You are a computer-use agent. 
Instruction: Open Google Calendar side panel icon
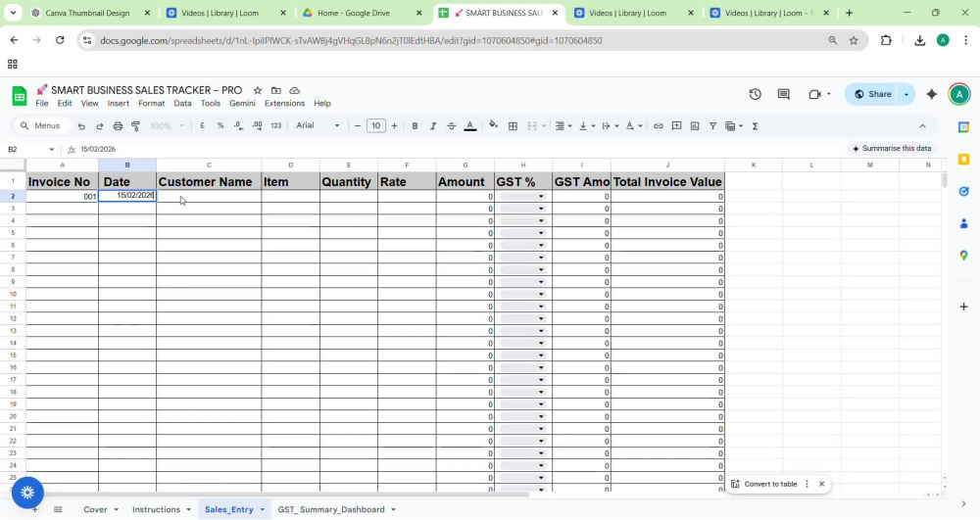click(x=963, y=127)
